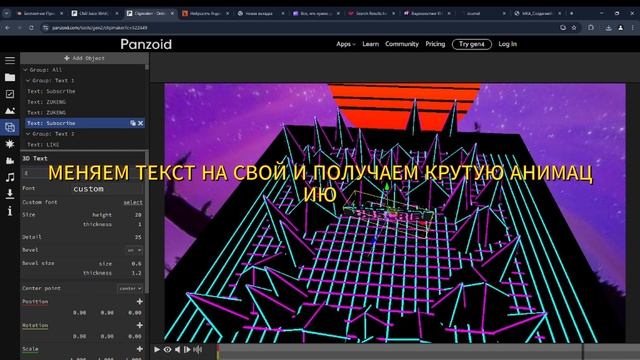Click the Scale label
The height and width of the screenshot is (360, 640).
(30, 349)
